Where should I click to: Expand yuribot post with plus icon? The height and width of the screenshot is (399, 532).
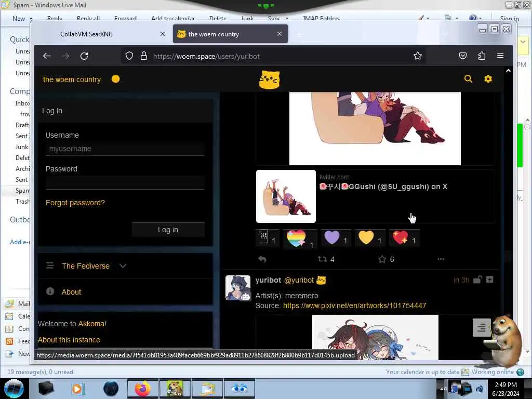(x=489, y=280)
